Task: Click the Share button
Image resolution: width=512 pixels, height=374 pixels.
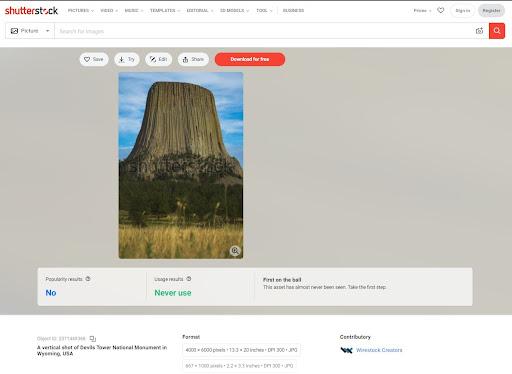Action: pos(193,59)
